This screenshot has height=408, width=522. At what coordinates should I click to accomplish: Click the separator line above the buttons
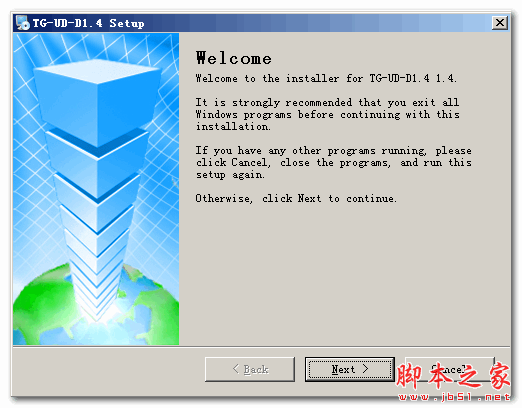click(262, 347)
